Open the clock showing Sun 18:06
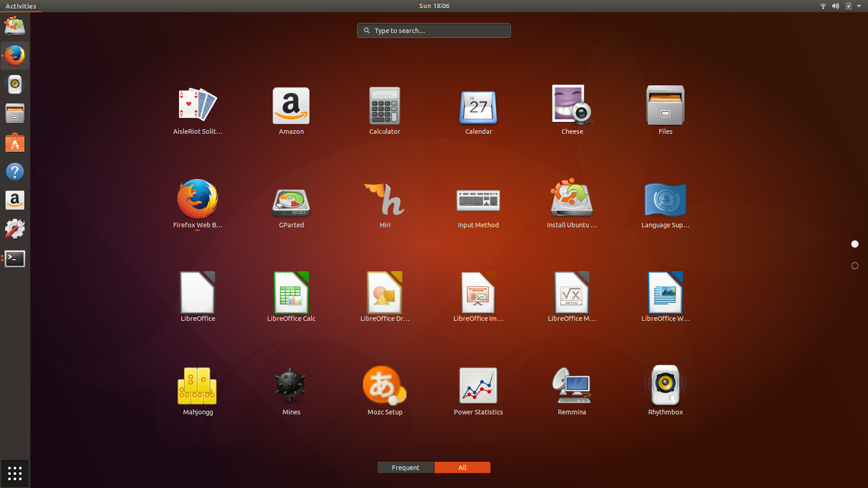 [x=434, y=6]
